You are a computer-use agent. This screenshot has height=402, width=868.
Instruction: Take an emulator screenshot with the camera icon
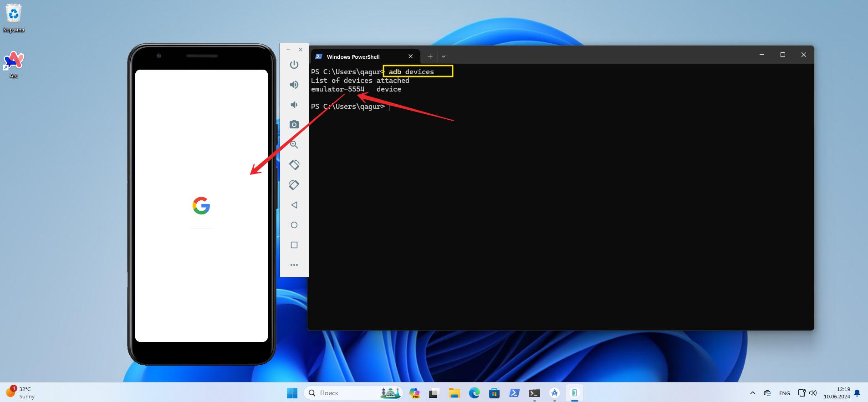[x=294, y=125]
